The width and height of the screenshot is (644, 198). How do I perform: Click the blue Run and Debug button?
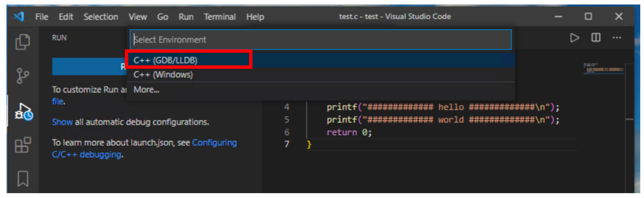(89, 66)
